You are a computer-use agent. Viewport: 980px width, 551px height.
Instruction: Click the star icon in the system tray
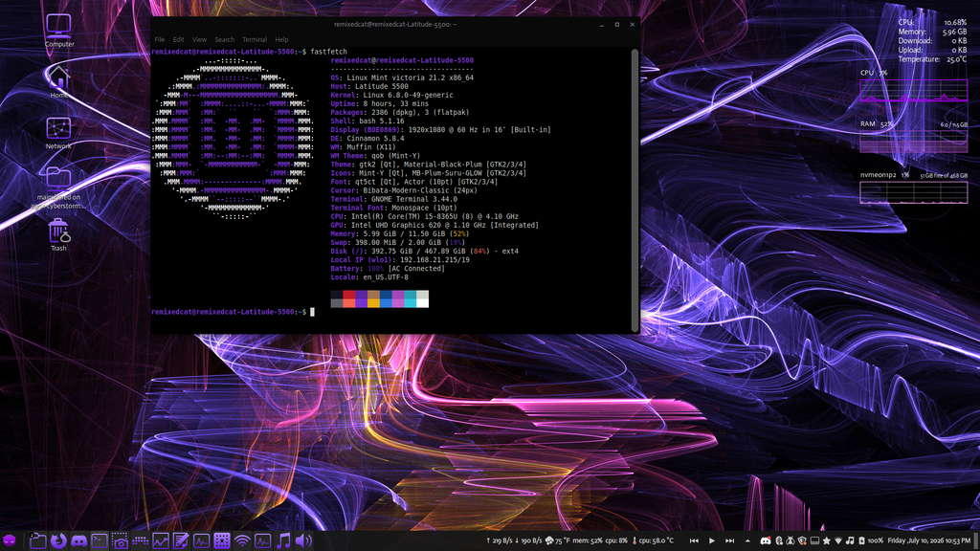pyautogui.click(x=826, y=540)
